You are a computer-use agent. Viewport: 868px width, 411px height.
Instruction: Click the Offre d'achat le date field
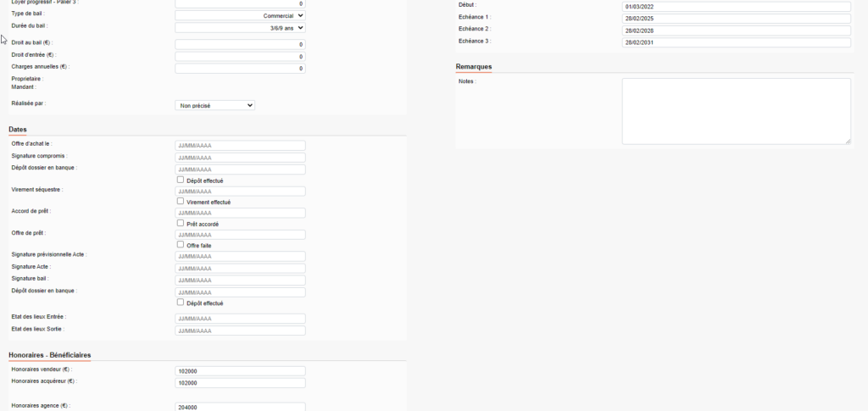click(x=240, y=146)
